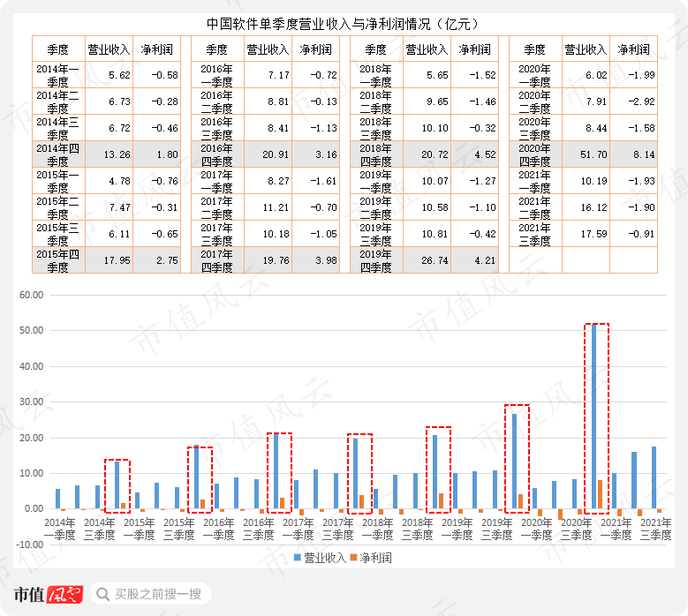The width and height of the screenshot is (688, 616).
Task: Click the search magnifier icon
Action: click(102, 594)
